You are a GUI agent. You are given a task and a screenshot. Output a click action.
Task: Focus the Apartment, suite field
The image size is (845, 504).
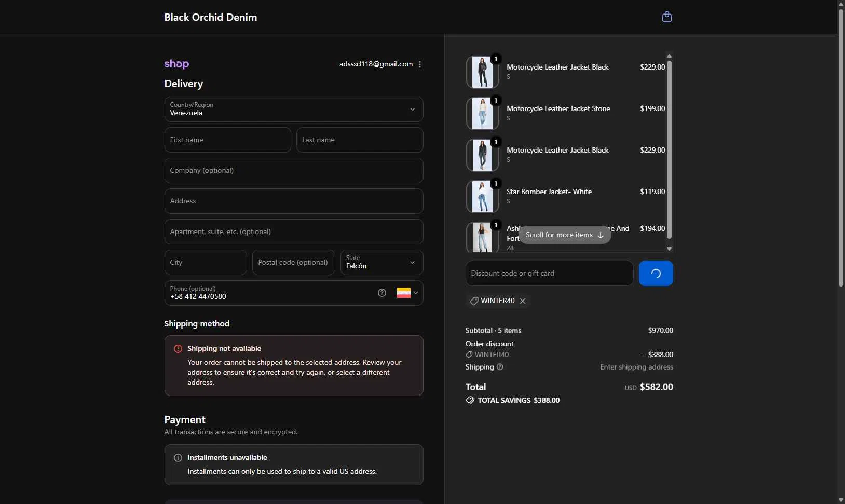(x=294, y=232)
